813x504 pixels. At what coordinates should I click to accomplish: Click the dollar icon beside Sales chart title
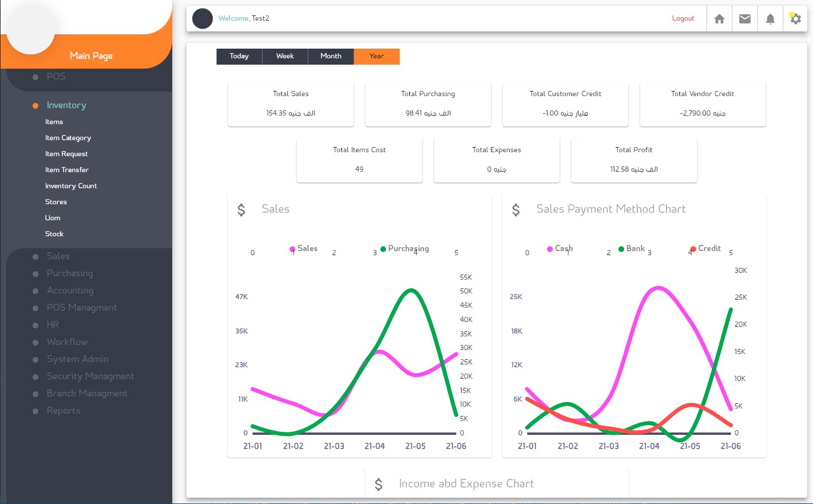(241, 210)
